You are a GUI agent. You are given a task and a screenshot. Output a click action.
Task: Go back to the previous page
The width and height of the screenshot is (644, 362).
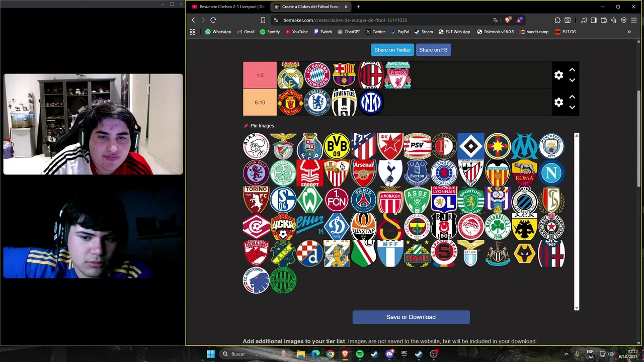[193, 20]
